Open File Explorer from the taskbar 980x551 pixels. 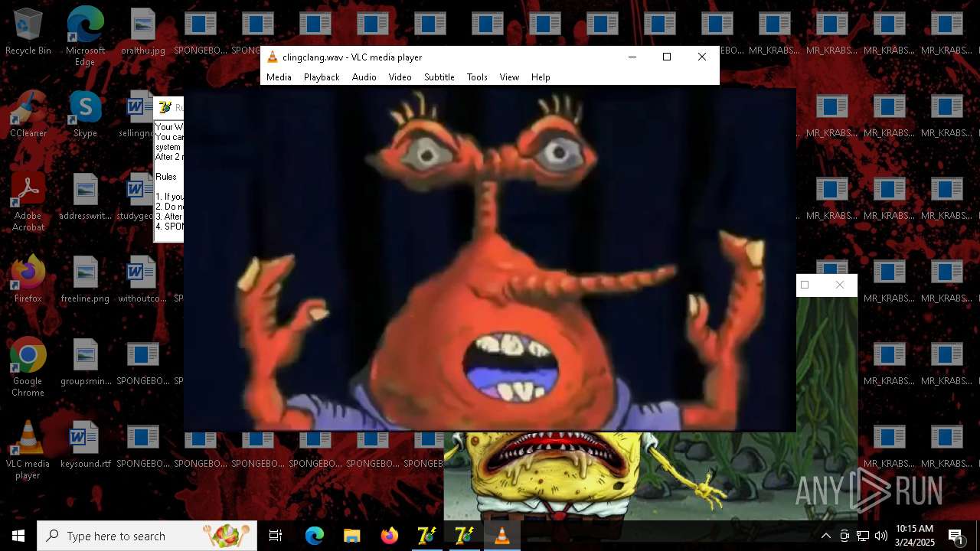[352, 536]
